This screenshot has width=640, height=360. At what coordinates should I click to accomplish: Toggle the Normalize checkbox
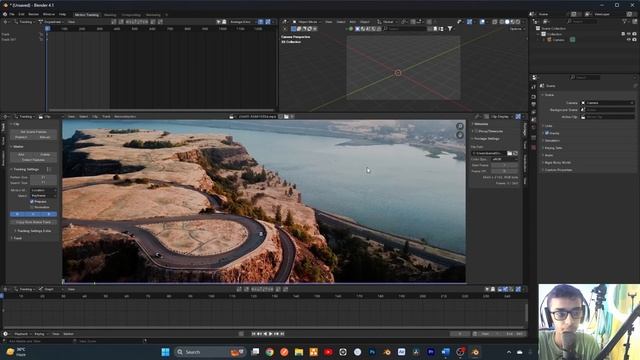click(x=32, y=207)
